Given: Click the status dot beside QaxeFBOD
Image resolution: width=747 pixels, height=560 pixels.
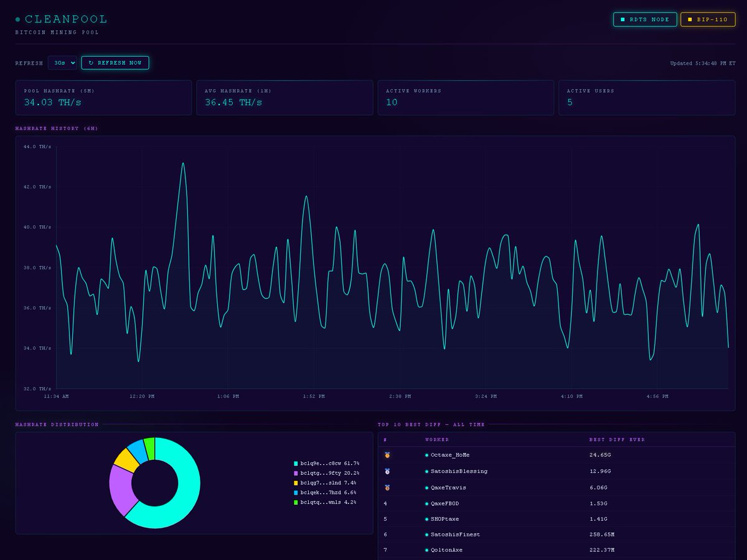Looking at the screenshot, I should (x=427, y=503).
